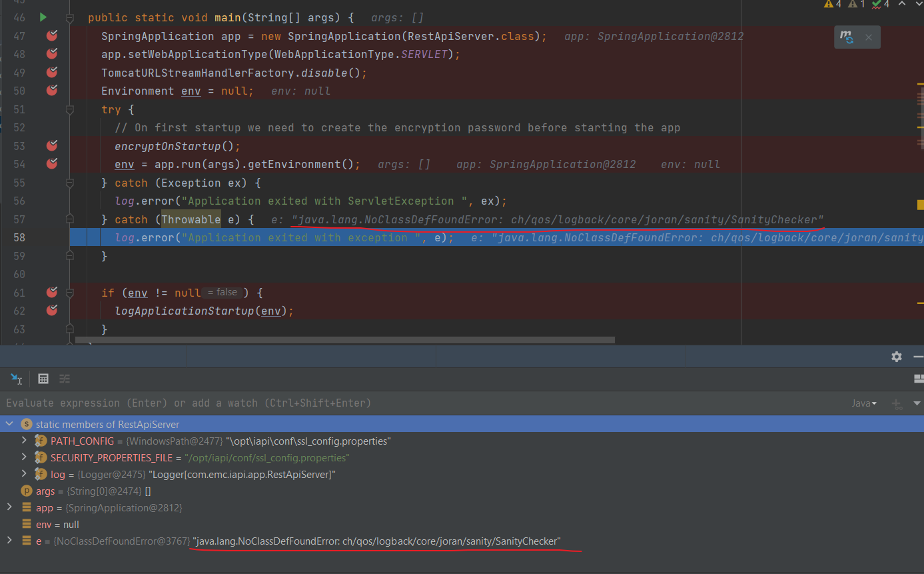The image size is (924, 574).
Task: Click the gear settings icon above the debugger panel
Action: coord(897,357)
